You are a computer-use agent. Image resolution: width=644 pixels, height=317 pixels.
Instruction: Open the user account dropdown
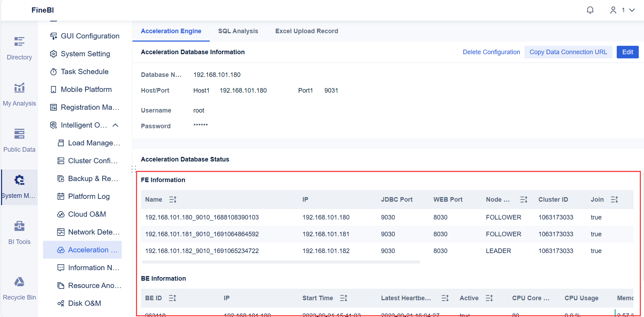pyautogui.click(x=623, y=10)
